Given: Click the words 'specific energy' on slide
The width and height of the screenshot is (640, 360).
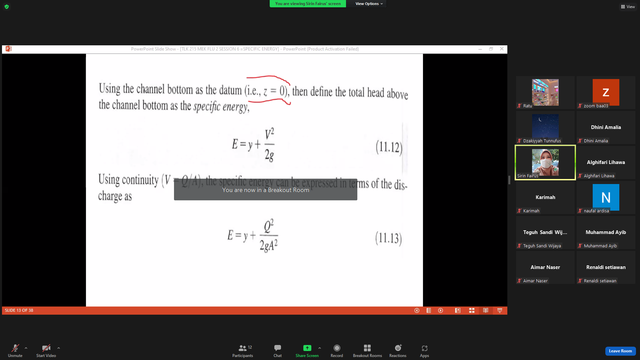Looking at the screenshot, I should click(220, 107).
